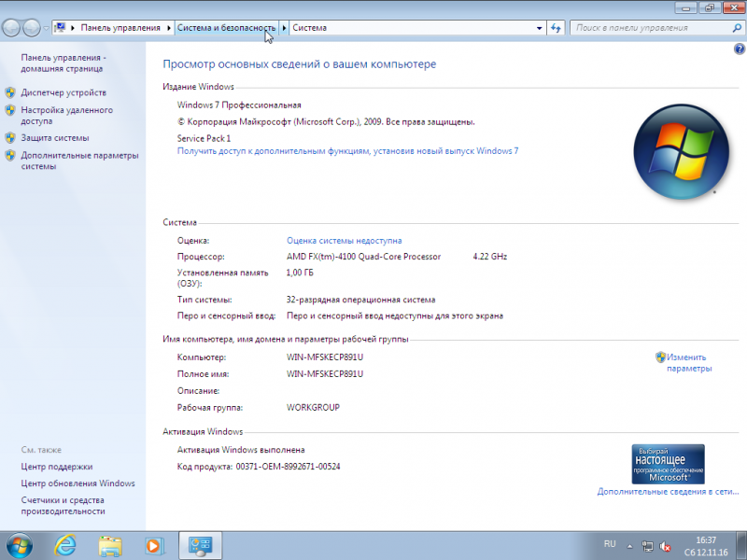Go back with the Back arrow button
This screenshot has width=747, height=560.
click(x=11, y=28)
